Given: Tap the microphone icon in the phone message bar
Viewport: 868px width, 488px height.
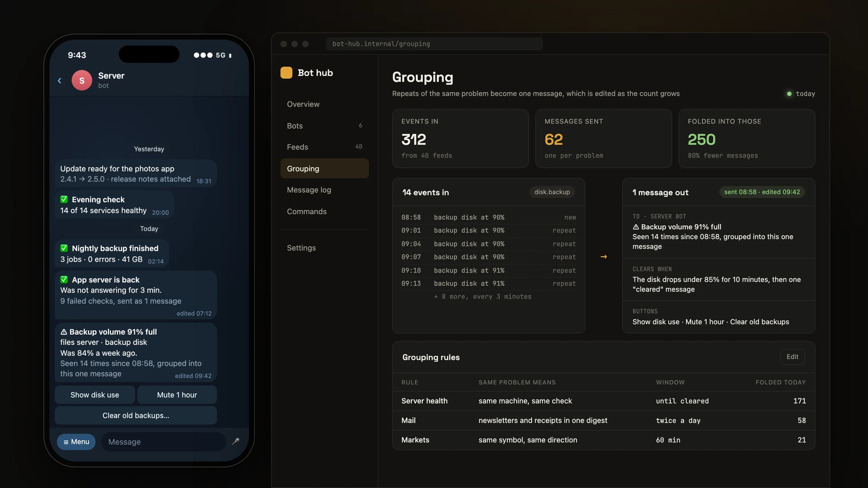Looking at the screenshot, I should 235,441.
